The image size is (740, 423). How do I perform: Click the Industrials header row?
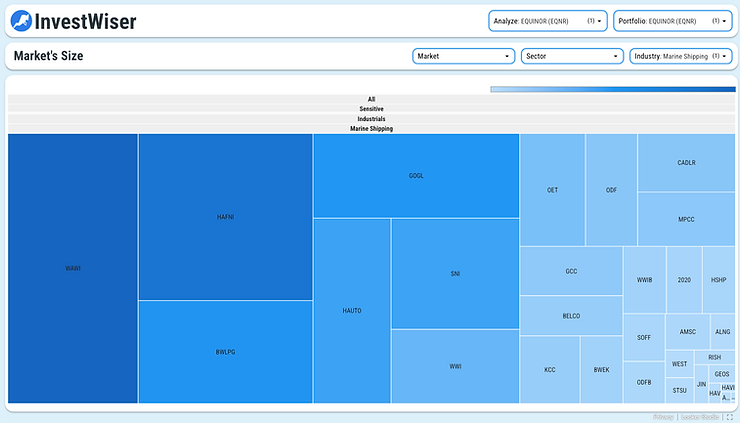[371, 118]
